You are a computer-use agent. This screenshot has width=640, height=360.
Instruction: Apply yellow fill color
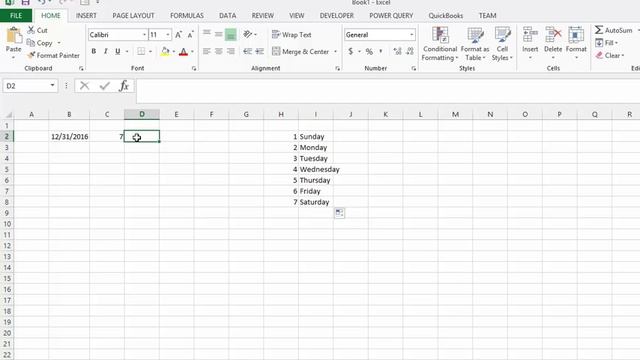165,51
